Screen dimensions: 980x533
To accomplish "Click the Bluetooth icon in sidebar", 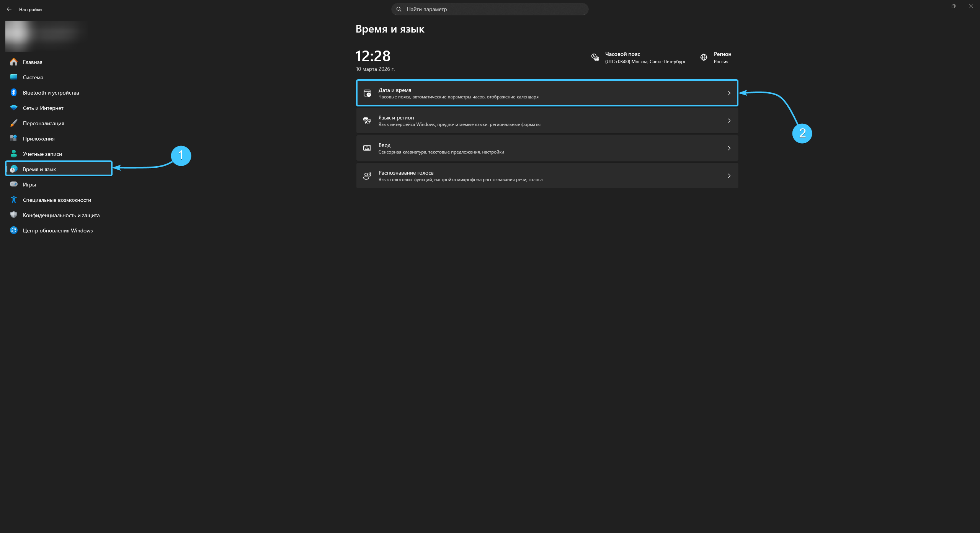I will click(14, 92).
